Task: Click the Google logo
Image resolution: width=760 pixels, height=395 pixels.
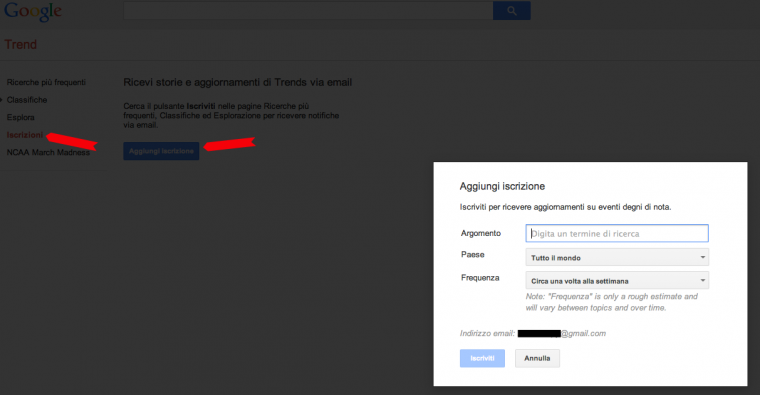Action: pos(32,11)
